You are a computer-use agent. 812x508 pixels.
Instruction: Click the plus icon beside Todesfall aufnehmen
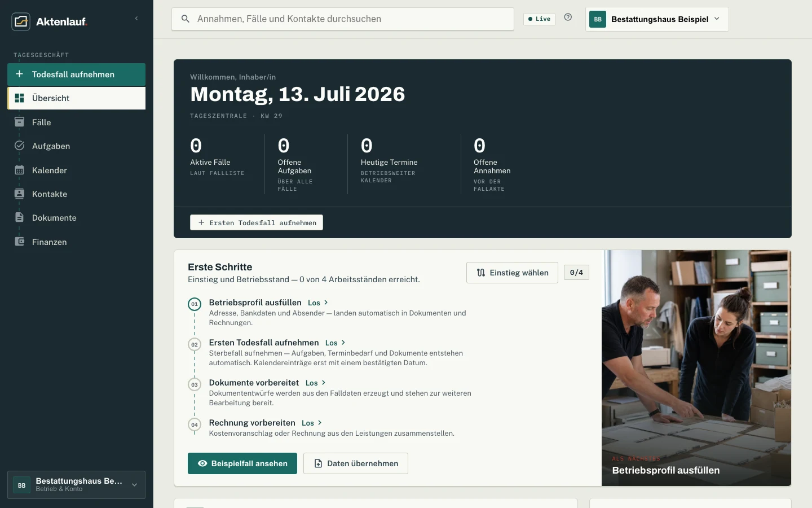coord(19,74)
